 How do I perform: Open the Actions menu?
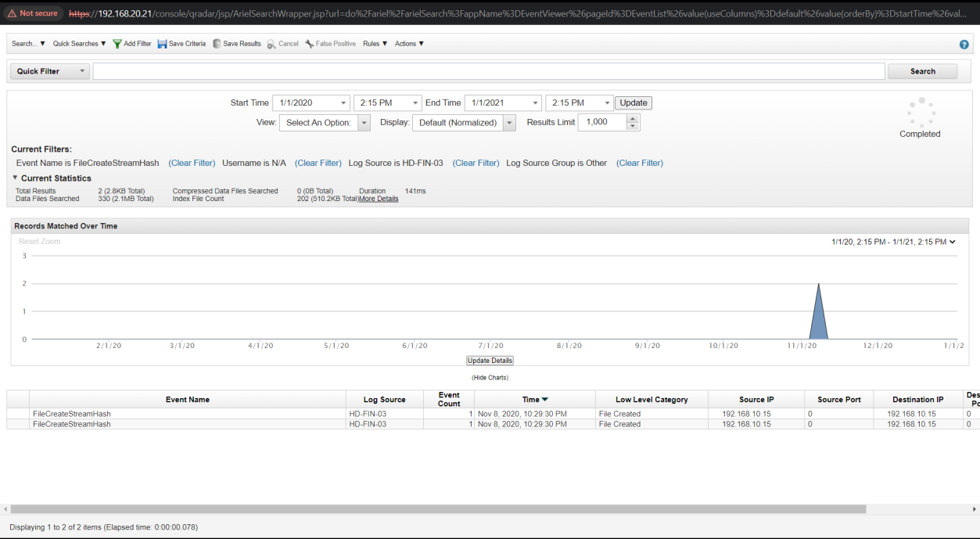[x=409, y=44]
